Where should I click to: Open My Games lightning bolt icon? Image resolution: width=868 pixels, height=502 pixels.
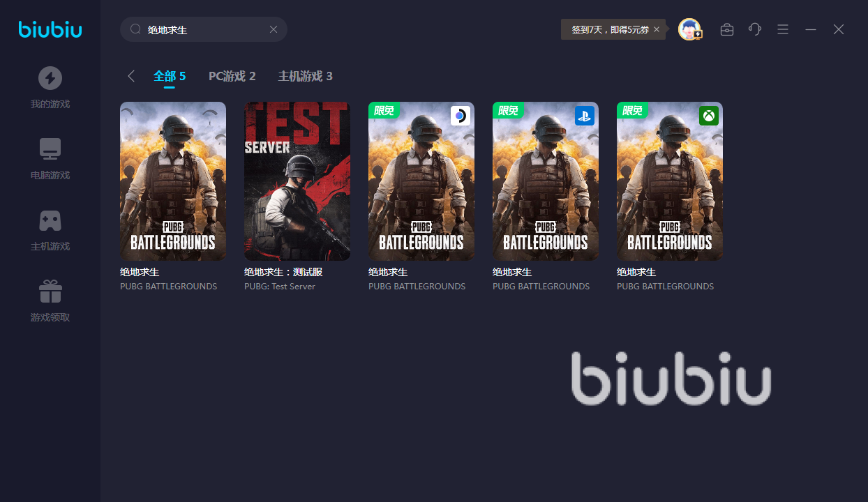click(x=50, y=78)
